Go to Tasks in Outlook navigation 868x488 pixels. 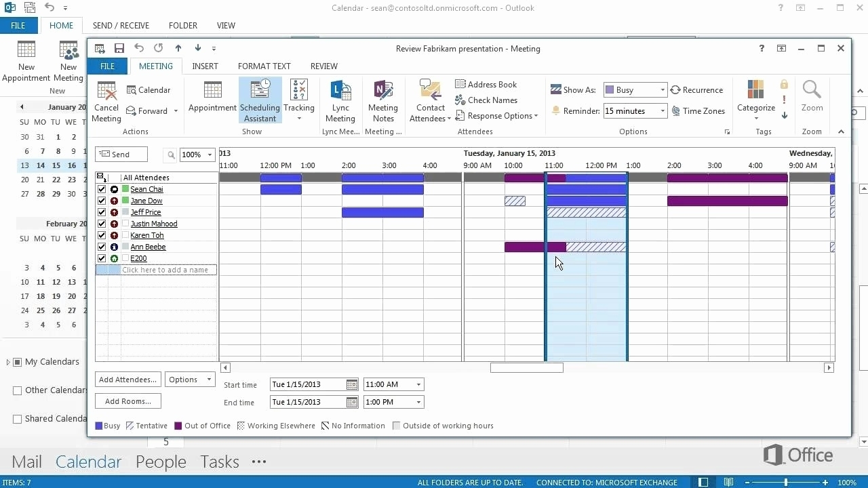pyautogui.click(x=219, y=462)
